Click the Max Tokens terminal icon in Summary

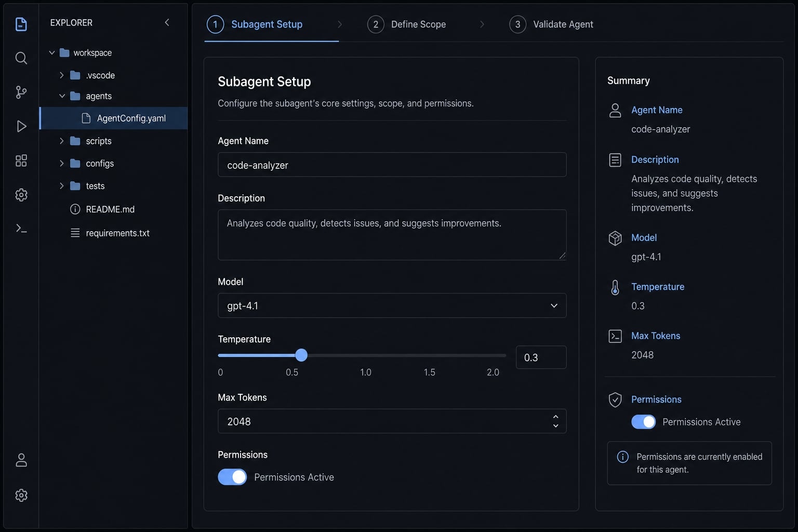(x=615, y=336)
